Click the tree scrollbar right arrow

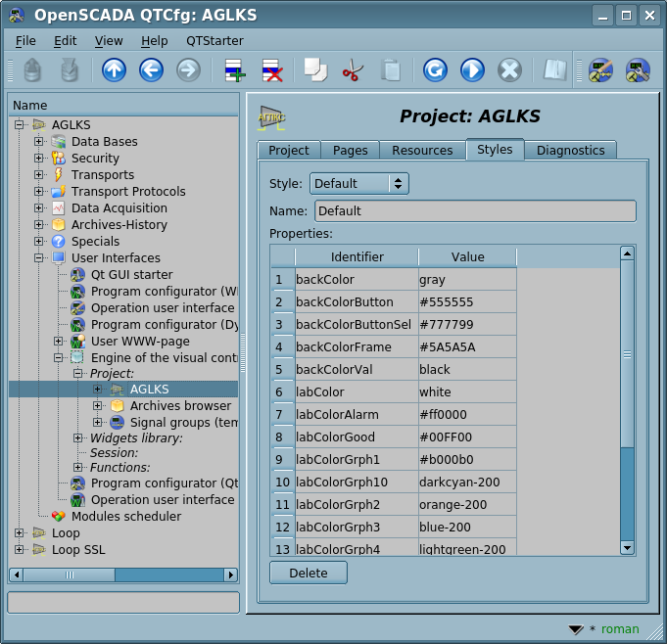pos(230,575)
